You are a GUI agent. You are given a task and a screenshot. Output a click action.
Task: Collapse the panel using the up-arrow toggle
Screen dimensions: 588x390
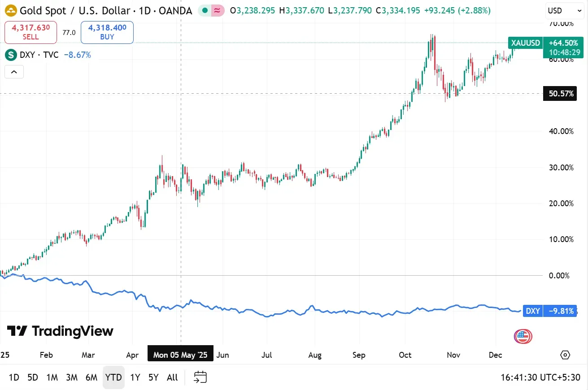click(14, 72)
